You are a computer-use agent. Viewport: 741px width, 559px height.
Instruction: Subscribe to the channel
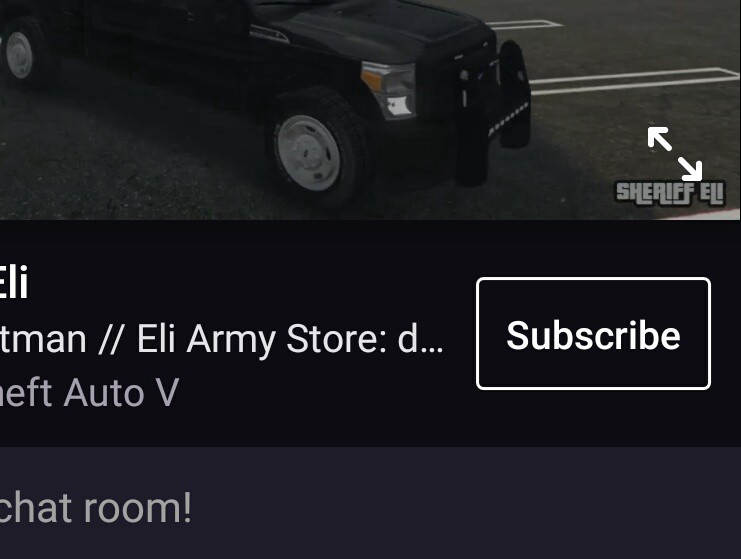pyautogui.click(x=594, y=334)
